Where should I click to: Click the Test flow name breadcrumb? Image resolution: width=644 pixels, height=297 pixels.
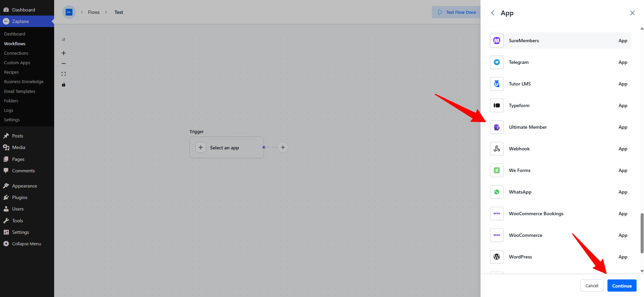pos(119,12)
